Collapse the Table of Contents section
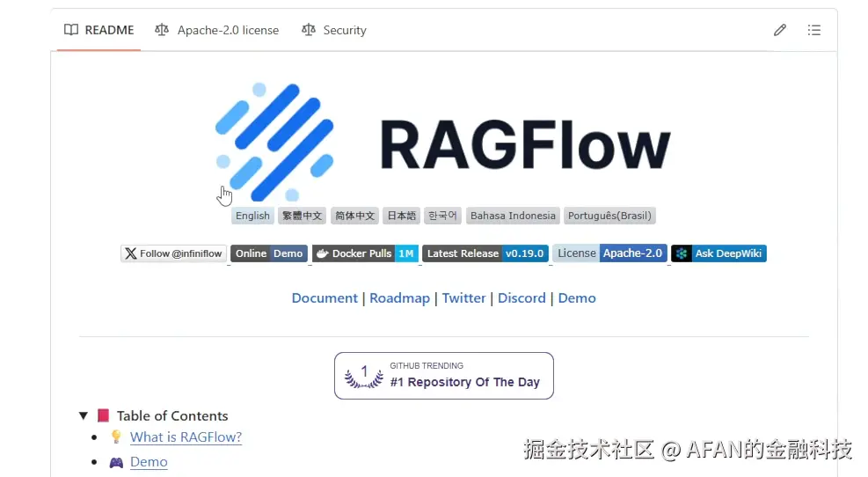This screenshot has height=477, width=868. click(x=83, y=415)
